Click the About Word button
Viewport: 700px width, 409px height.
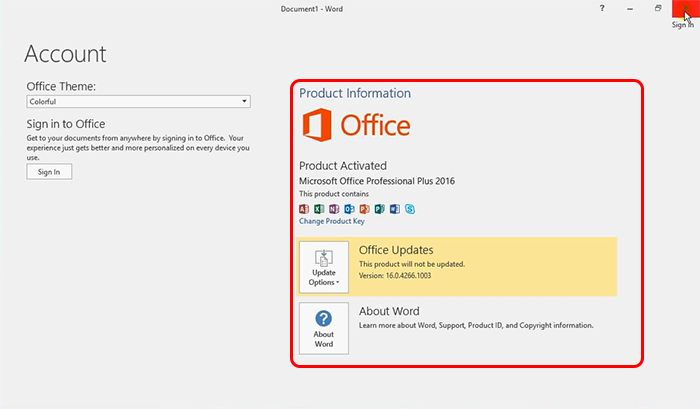pyautogui.click(x=324, y=328)
